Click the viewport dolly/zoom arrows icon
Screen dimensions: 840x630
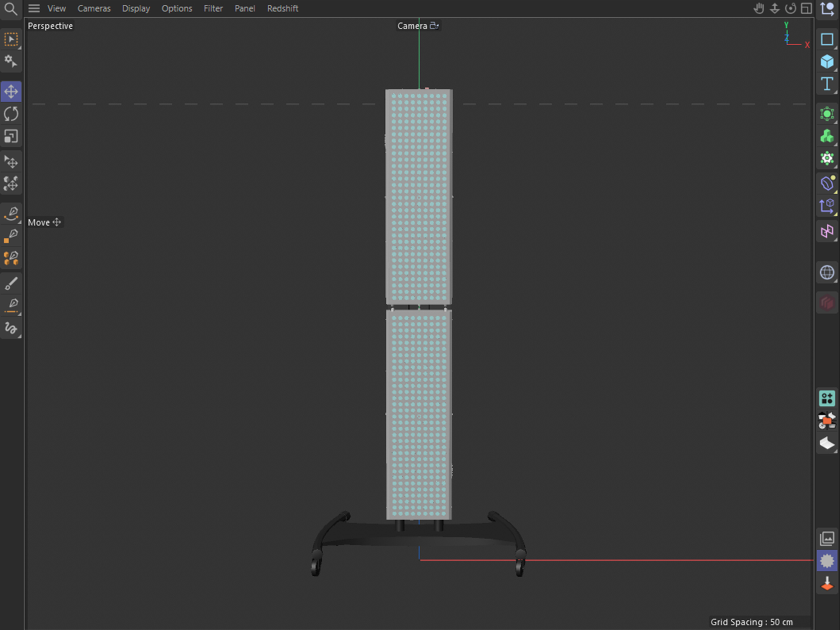774,8
